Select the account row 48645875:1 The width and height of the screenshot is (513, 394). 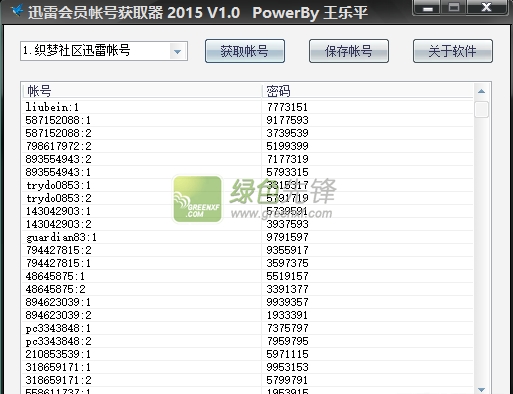pyautogui.click(x=248, y=276)
